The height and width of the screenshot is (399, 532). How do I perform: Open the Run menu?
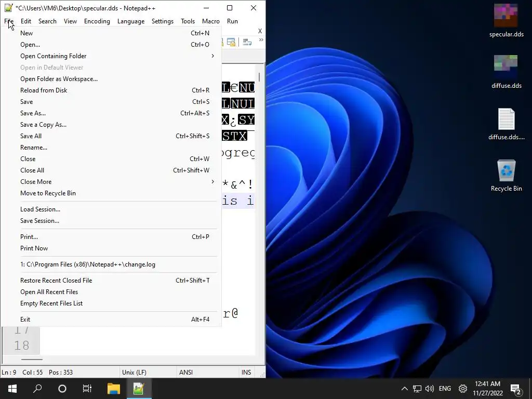(232, 21)
